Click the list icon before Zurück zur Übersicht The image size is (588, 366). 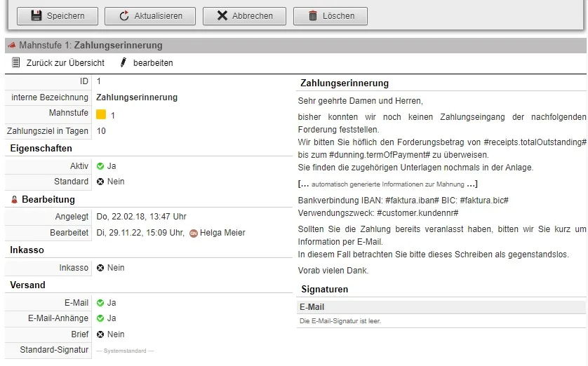click(16, 63)
